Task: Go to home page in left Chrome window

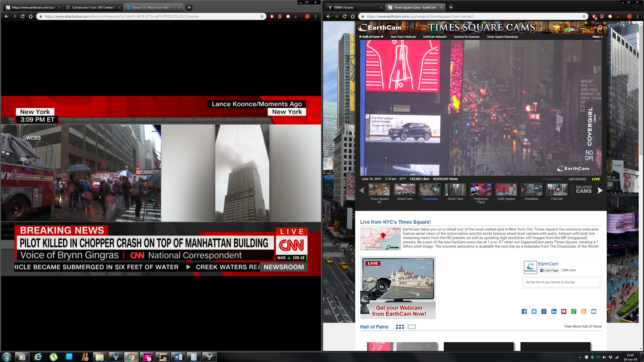Action: click(31, 16)
